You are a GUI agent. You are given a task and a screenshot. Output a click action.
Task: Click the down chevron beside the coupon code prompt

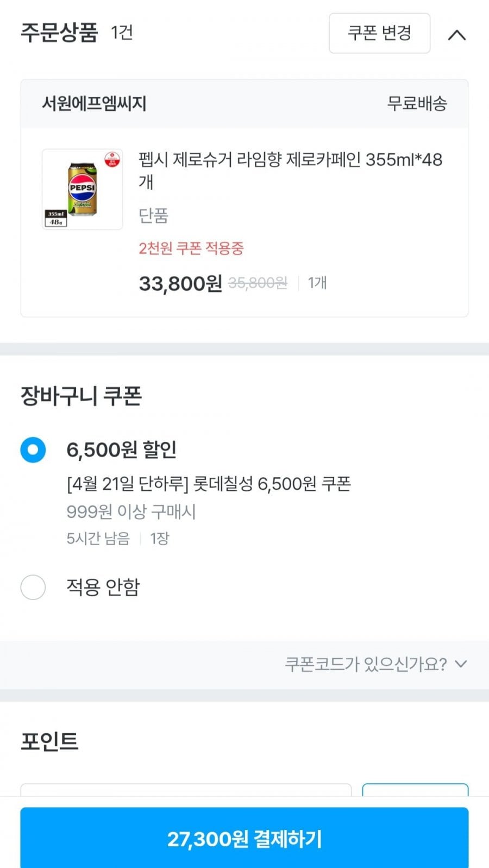pyautogui.click(x=461, y=664)
